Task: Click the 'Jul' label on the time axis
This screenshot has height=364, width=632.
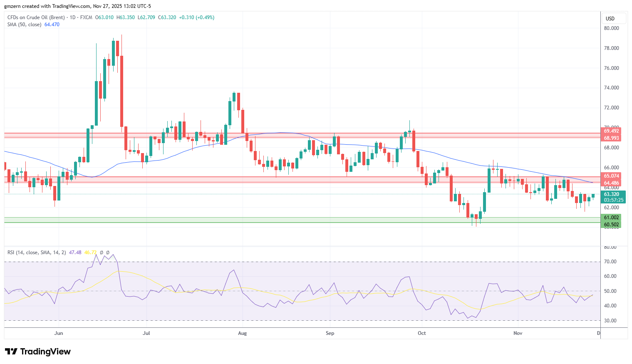Action: pos(146,333)
